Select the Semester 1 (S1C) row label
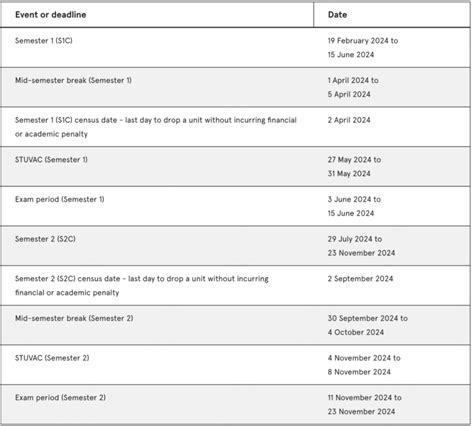This screenshot has height=426, width=474. (x=44, y=41)
